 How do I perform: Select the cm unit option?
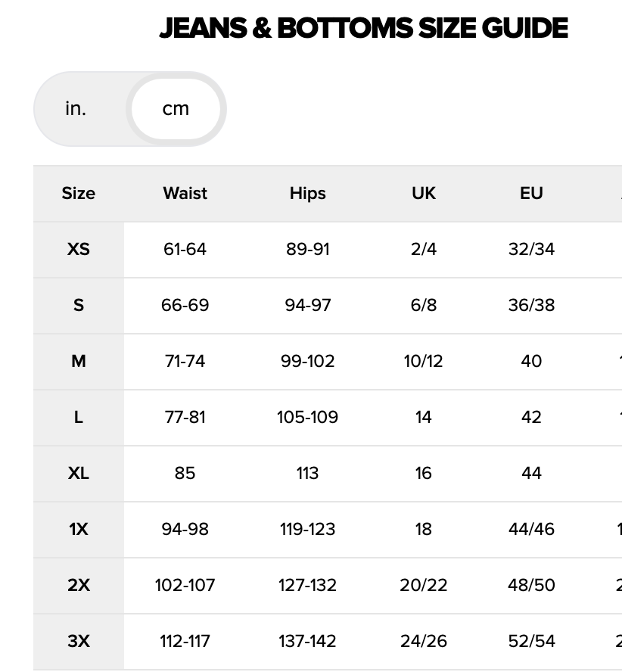tap(176, 109)
